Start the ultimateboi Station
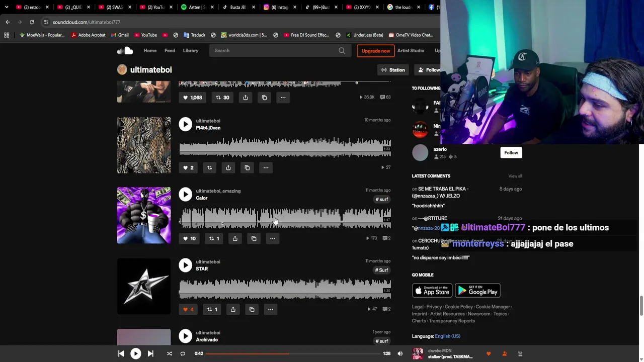Image resolution: width=644 pixels, height=362 pixels. (x=393, y=70)
